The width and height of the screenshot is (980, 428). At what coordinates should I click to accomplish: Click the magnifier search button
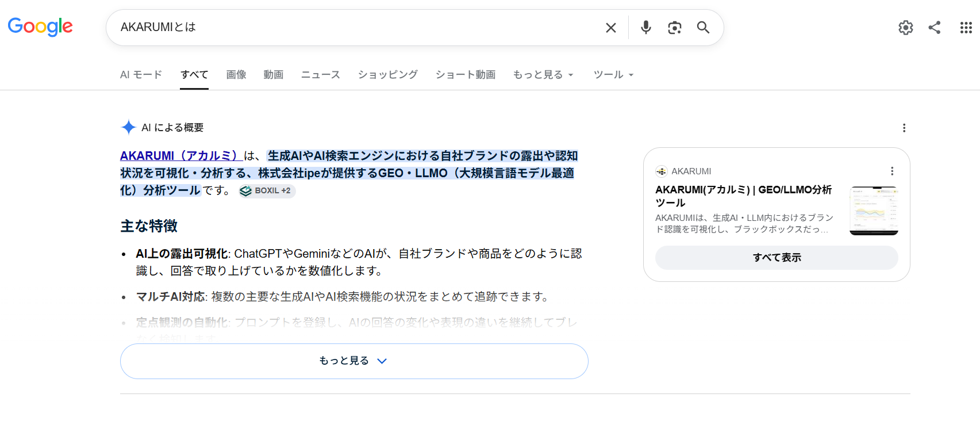pyautogui.click(x=703, y=27)
